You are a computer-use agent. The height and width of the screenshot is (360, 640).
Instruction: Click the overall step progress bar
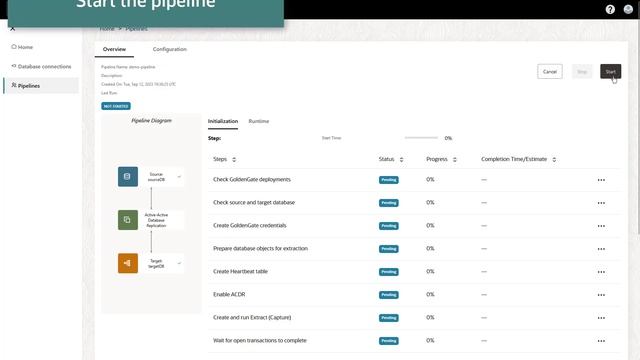click(x=421, y=138)
